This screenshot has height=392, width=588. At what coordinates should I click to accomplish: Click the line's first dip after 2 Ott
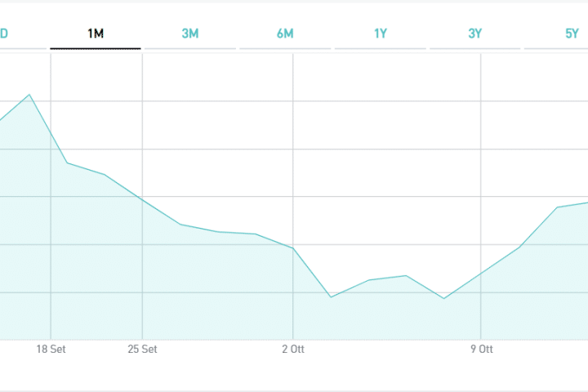tap(331, 296)
